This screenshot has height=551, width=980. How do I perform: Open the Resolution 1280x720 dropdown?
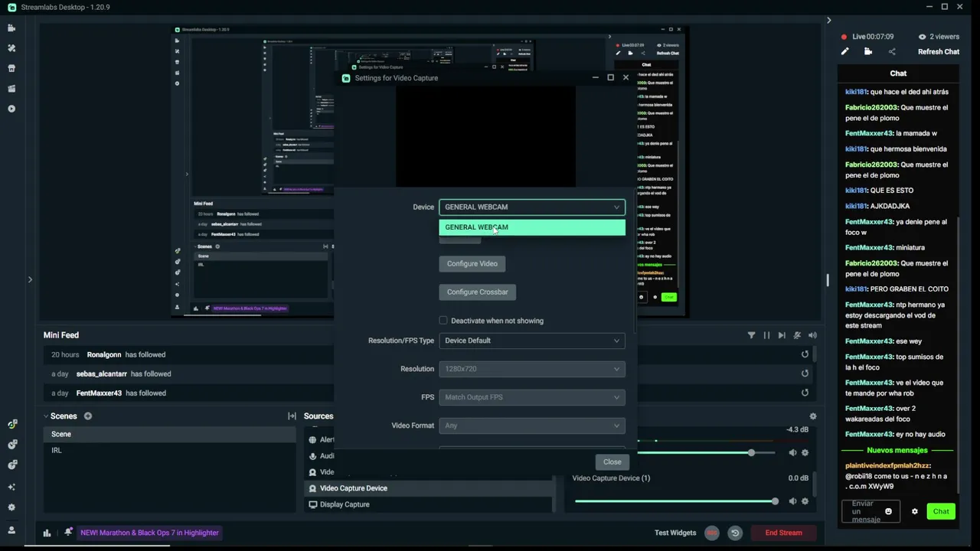point(532,369)
